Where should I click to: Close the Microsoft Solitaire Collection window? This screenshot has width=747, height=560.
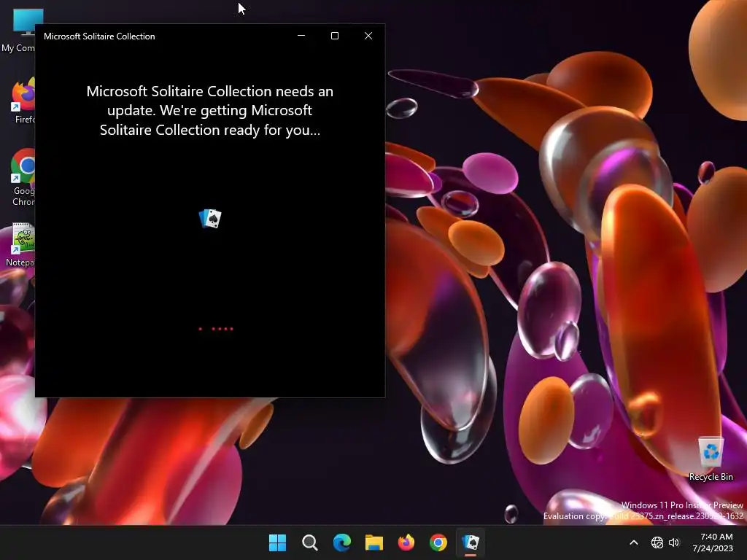pos(368,36)
